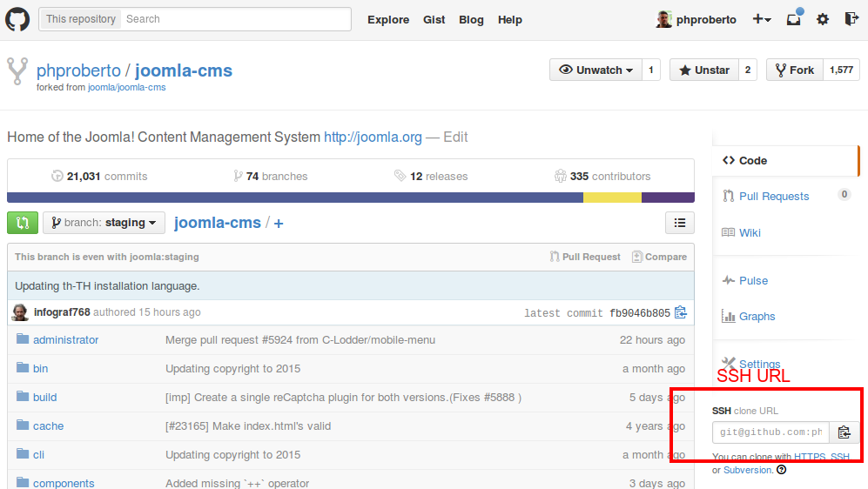View the 335 contributors
868x489 pixels.
point(602,177)
